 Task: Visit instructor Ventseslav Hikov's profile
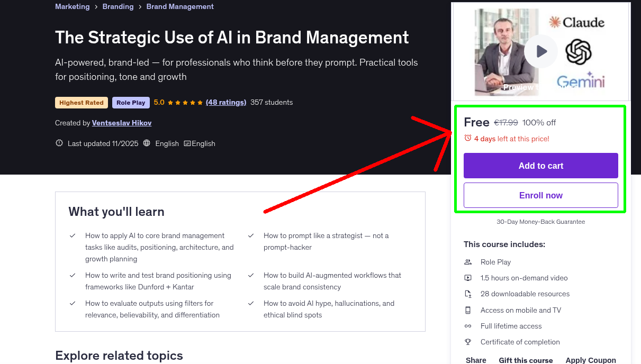pos(121,122)
